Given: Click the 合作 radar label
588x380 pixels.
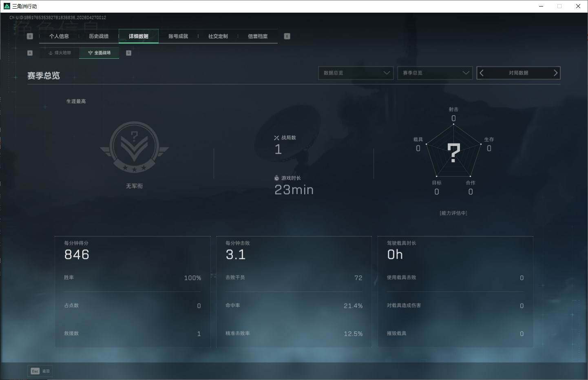Looking at the screenshot, I should tap(471, 183).
